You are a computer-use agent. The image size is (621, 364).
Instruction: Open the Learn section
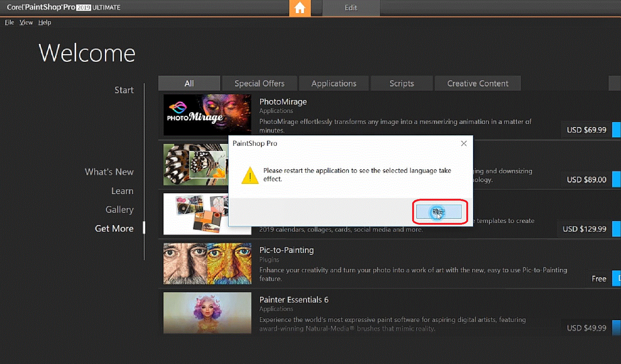pos(122,191)
